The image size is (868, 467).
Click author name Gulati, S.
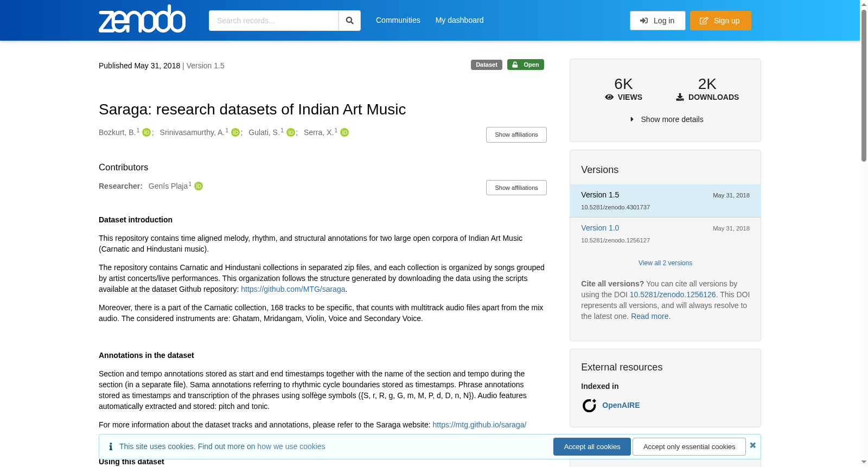(264, 132)
